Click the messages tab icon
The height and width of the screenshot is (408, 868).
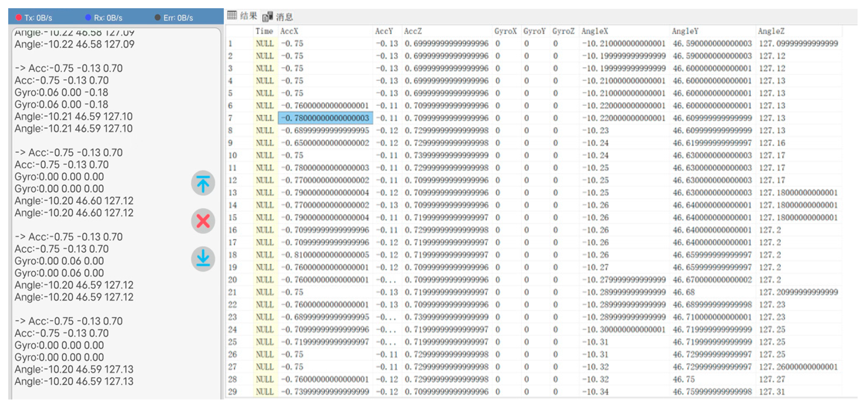point(267,16)
